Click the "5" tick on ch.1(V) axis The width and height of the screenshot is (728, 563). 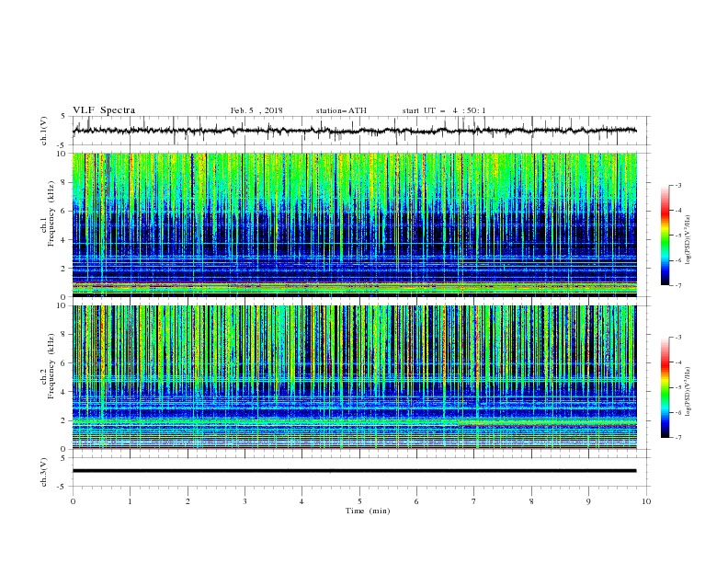coord(63,116)
